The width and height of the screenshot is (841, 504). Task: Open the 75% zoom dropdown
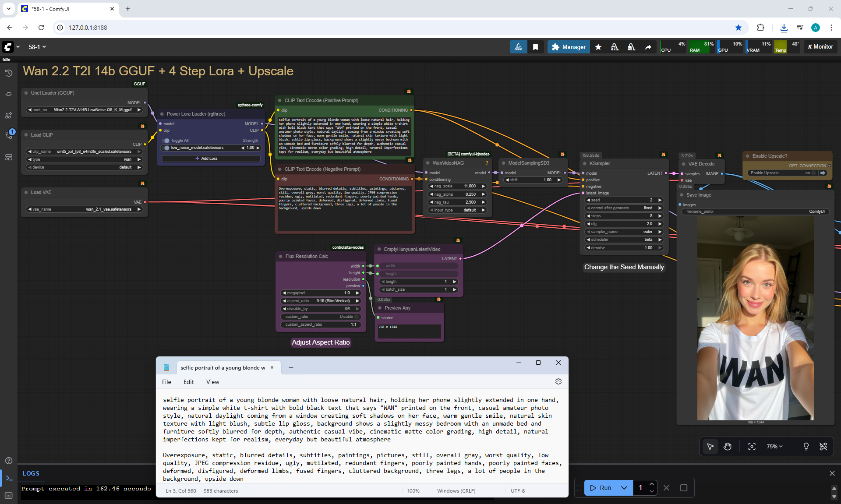tap(774, 446)
